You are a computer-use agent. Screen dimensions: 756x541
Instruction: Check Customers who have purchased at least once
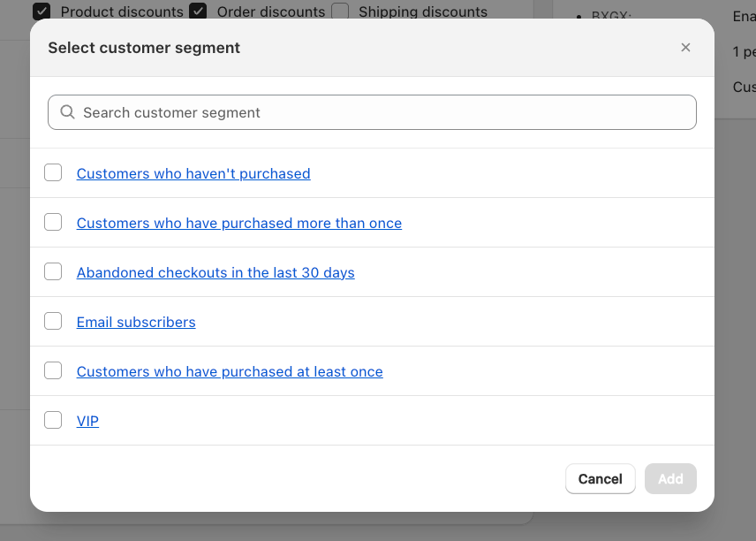pos(53,370)
